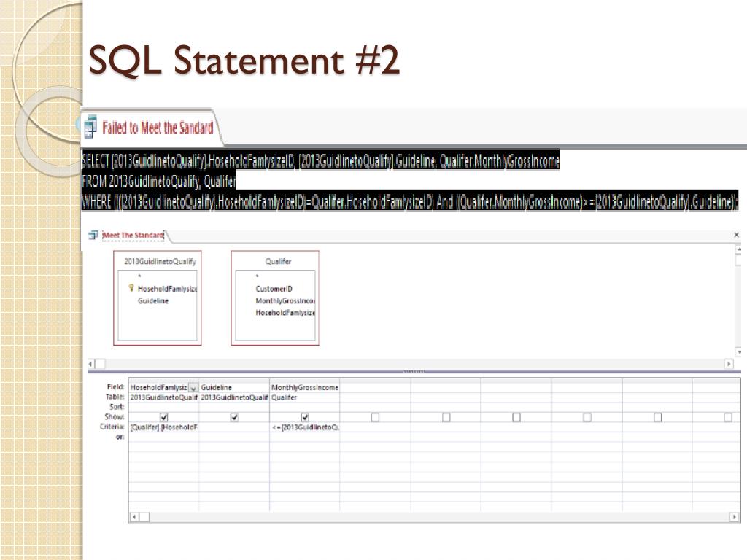Select MonthlyGrossIncome field in Qualifer table

(285, 301)
